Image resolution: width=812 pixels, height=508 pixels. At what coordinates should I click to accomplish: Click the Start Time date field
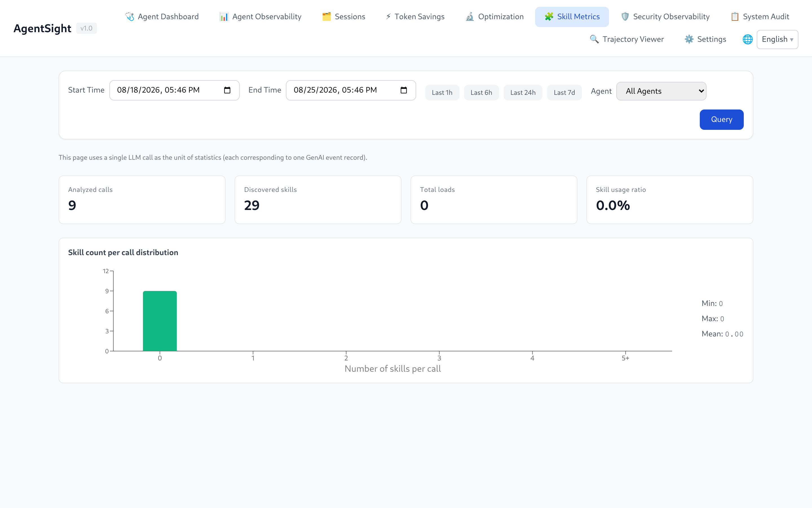pyautogui.click(x=174, y=90)
